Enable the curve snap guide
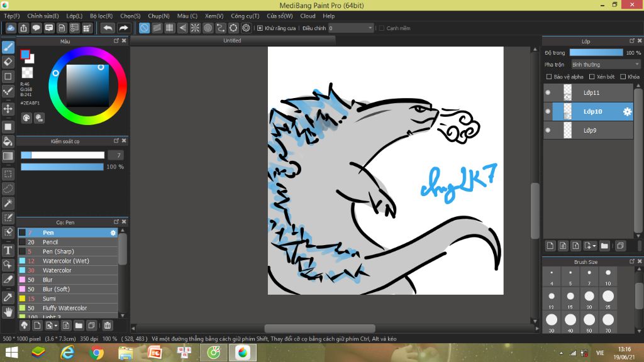 click(x=221, y=28)
